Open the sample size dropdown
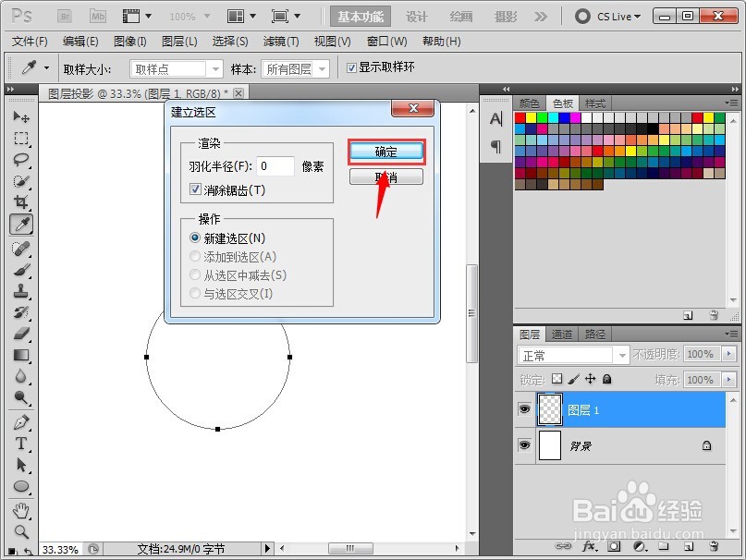746x560 pixels. click(x=177, y=69)
